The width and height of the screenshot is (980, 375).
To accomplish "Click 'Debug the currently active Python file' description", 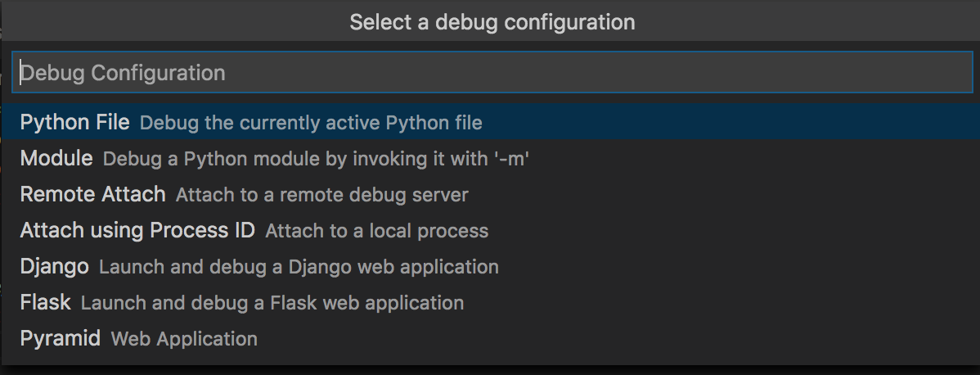I will (311, 124).
